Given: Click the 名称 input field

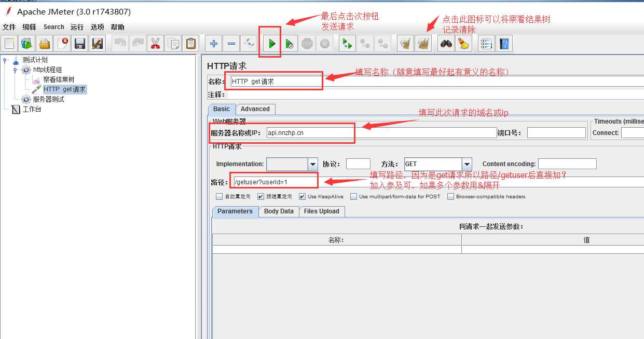Looking at the screenshot, I should [x=436, y=81].
